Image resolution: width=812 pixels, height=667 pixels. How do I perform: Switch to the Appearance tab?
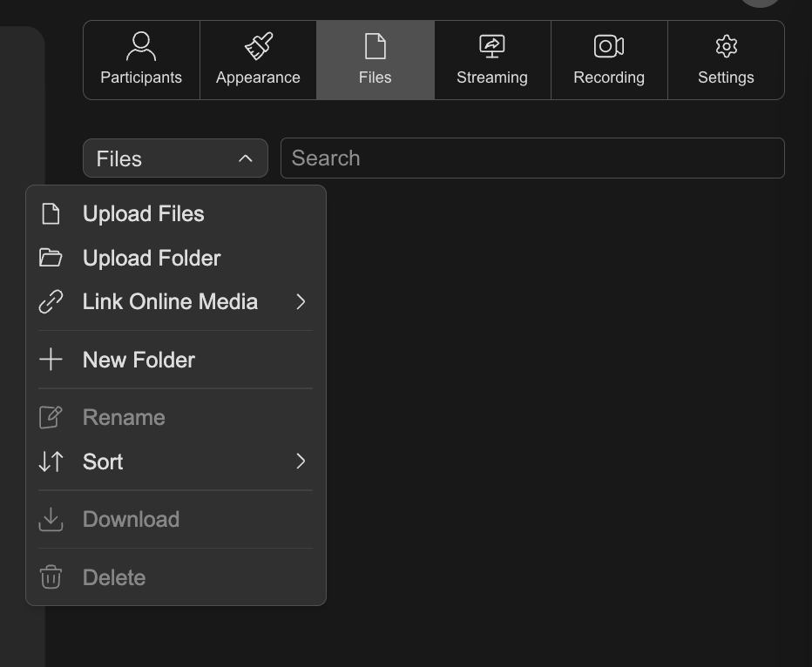click(258, 60)
